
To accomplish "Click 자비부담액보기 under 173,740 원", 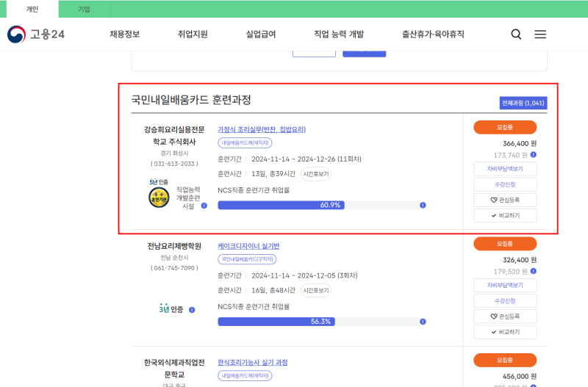I will (x=505, y=169).
